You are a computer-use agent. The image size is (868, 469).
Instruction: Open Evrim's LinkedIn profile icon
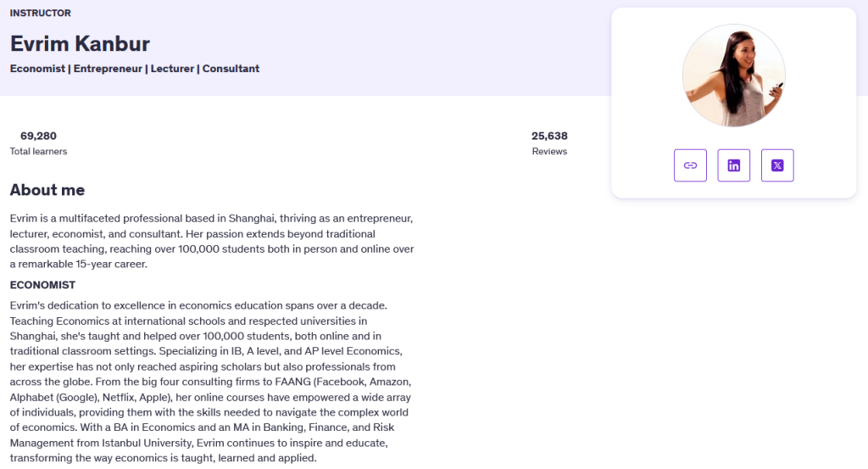(733, 165)
